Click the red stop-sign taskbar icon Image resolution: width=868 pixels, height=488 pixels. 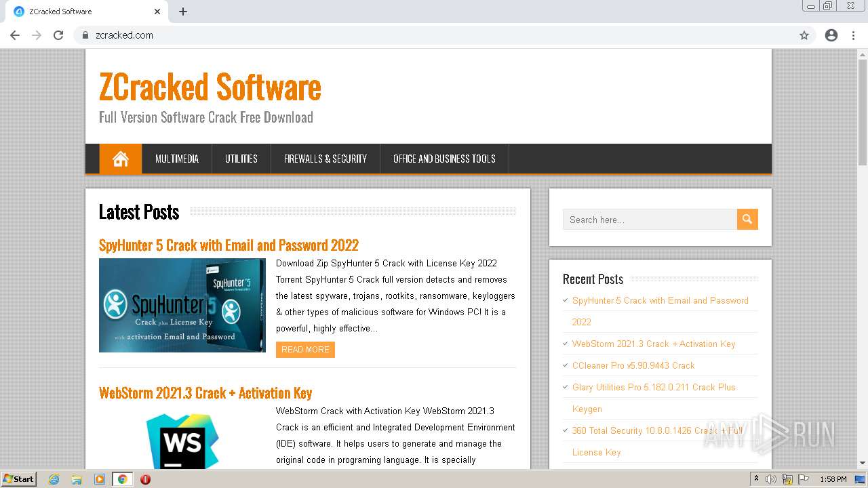click(x=145, y=479)
